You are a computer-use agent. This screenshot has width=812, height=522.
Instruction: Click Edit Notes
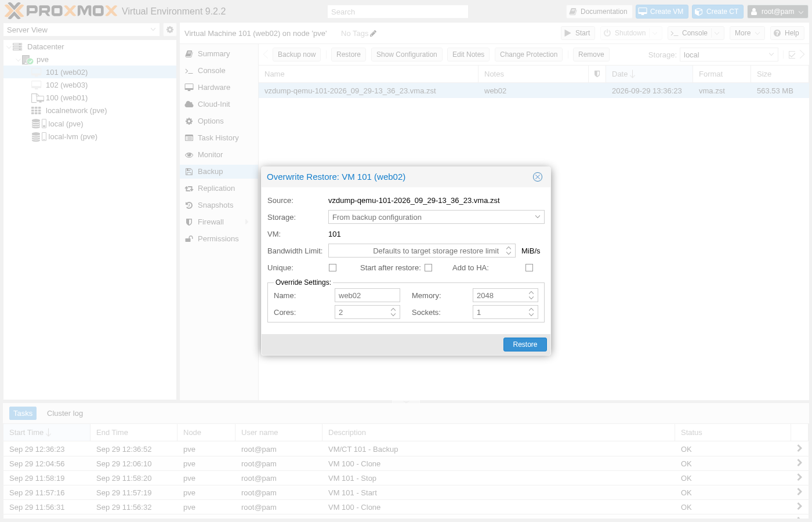(468, 55)
